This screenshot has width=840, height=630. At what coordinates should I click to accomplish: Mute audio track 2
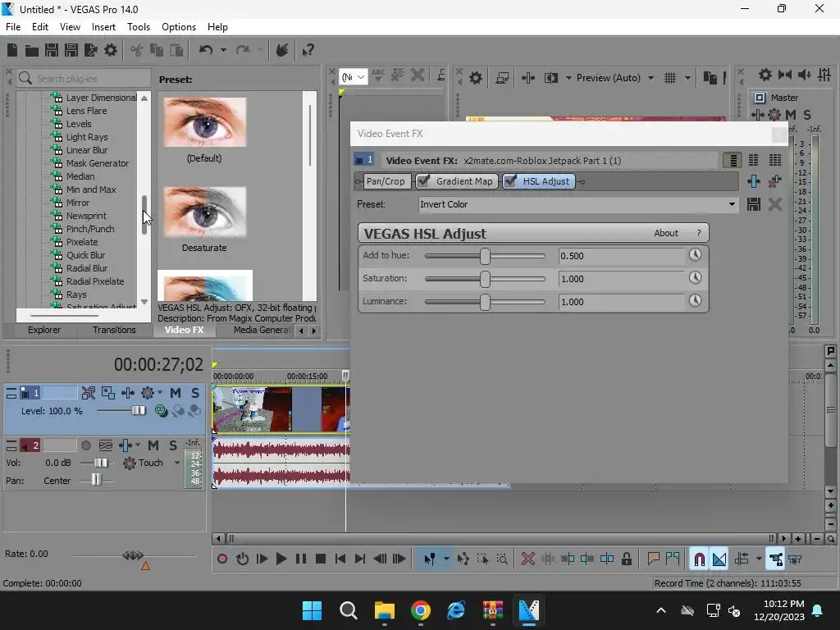[153, 445]
